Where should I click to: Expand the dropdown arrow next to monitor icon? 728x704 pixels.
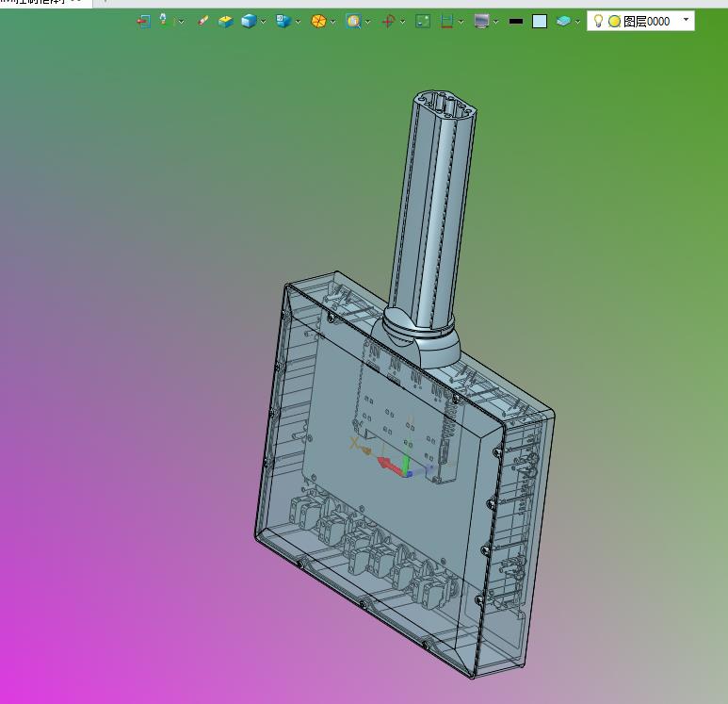click(x=496, y=22)
